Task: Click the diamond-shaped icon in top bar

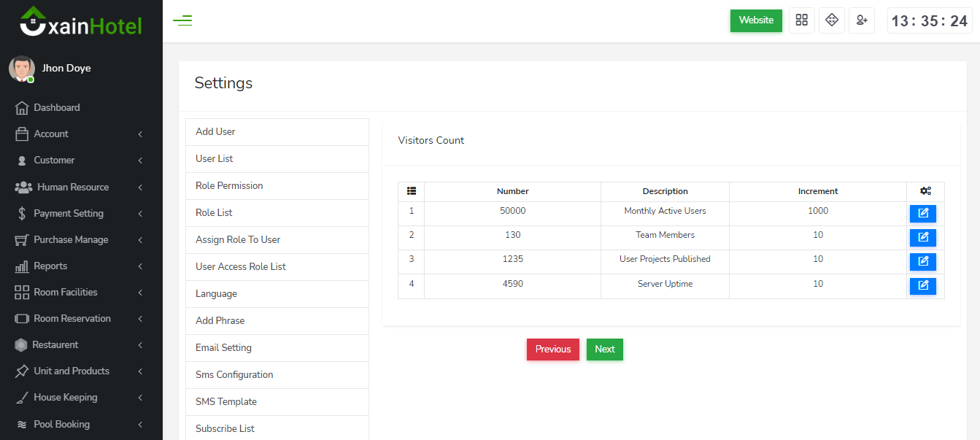Action: click(831, 20)
